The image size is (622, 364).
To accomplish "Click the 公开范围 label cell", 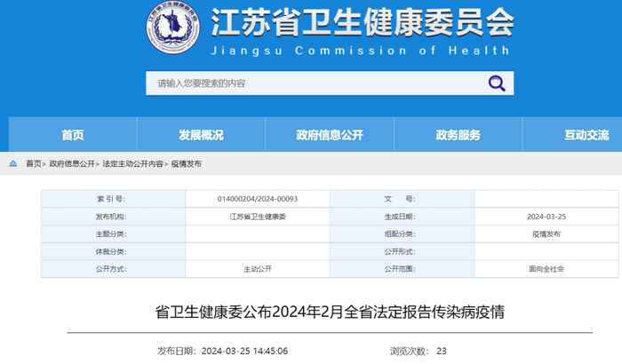I will 402,269.
